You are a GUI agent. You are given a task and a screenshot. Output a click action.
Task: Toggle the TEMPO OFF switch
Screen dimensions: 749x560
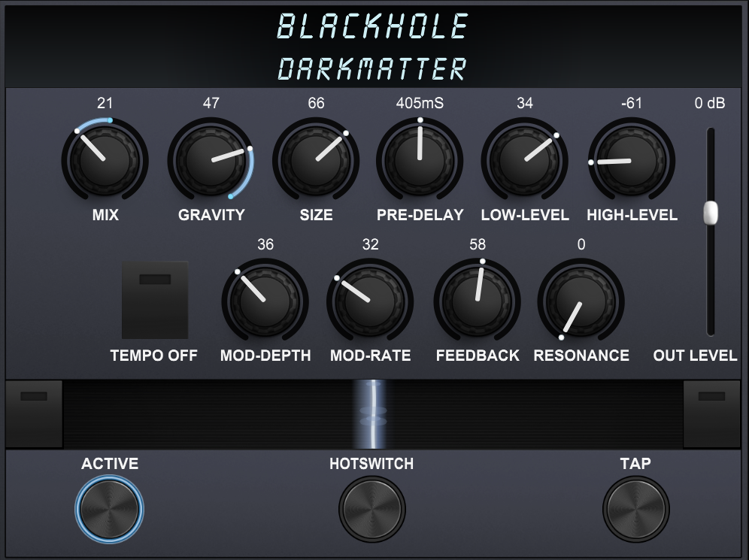click(x=155, y=300)
